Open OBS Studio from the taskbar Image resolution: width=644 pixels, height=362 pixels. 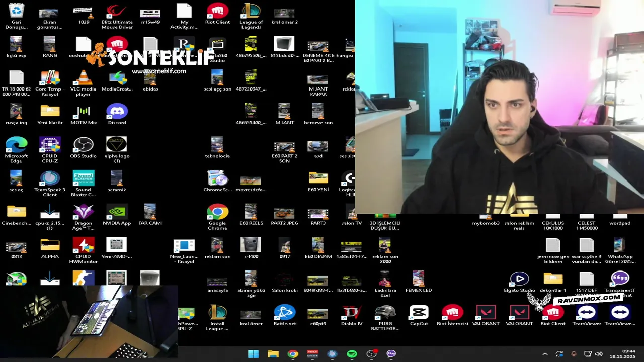tap(371, 354)
